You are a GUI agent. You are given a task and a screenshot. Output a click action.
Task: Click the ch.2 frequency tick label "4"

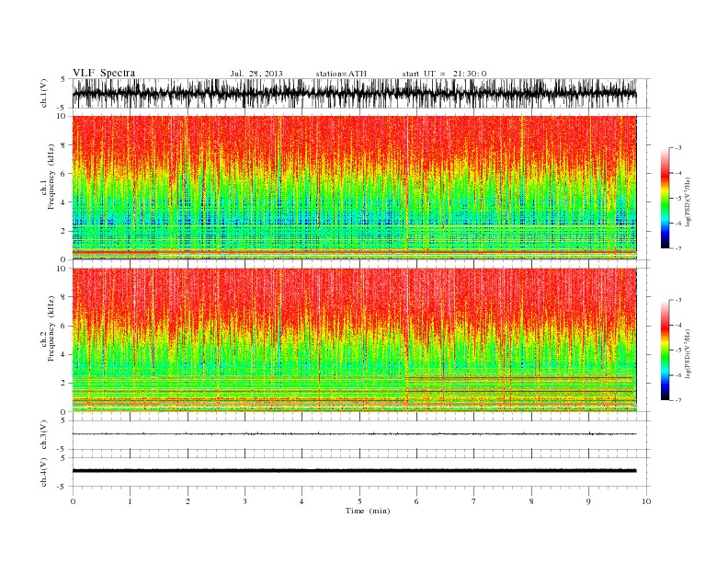pyautogui.click(x=63, y=355)
